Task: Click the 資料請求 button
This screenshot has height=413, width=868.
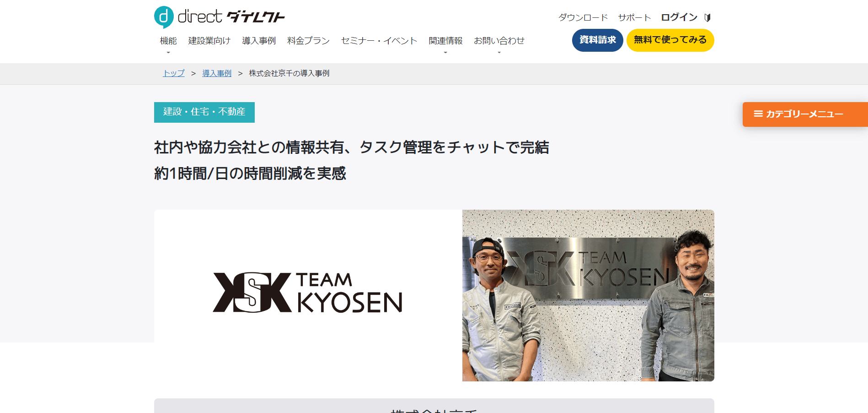Action: [597, 40]
